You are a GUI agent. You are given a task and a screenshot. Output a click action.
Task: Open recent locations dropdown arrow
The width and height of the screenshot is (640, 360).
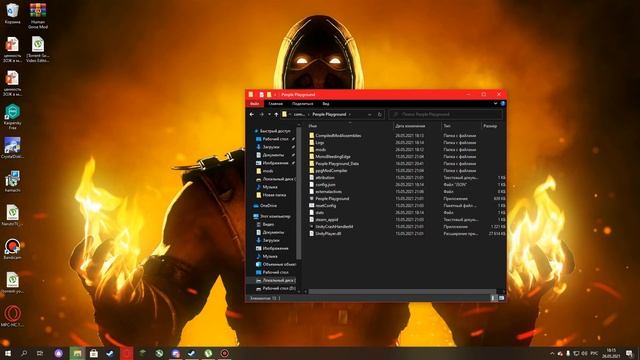click(269, 115)
